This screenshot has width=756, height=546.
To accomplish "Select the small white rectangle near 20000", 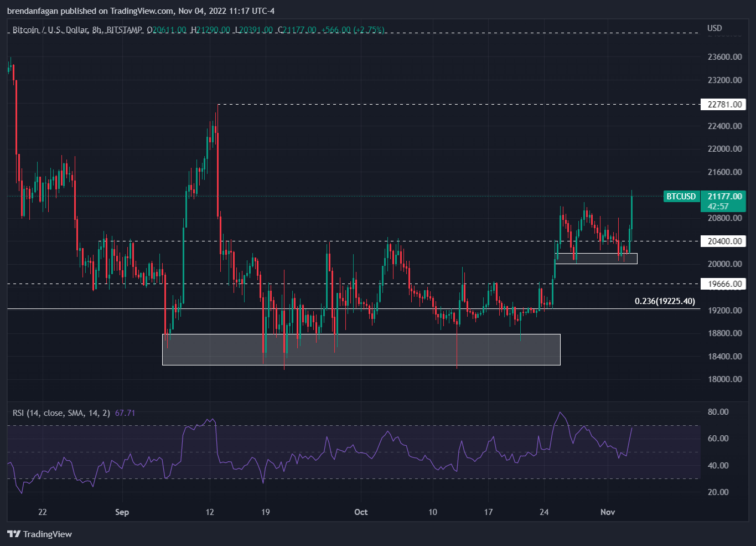I will click(596, 259).
